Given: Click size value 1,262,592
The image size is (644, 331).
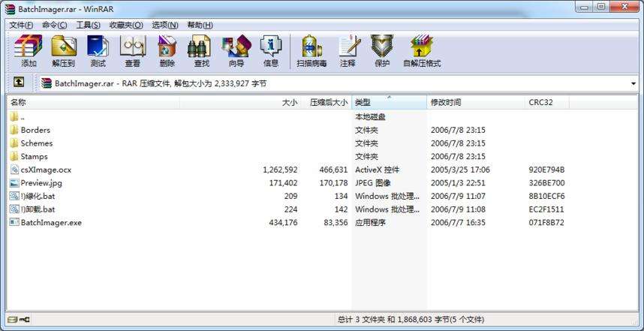Looking at the screenshot, I should coord(280,170).
